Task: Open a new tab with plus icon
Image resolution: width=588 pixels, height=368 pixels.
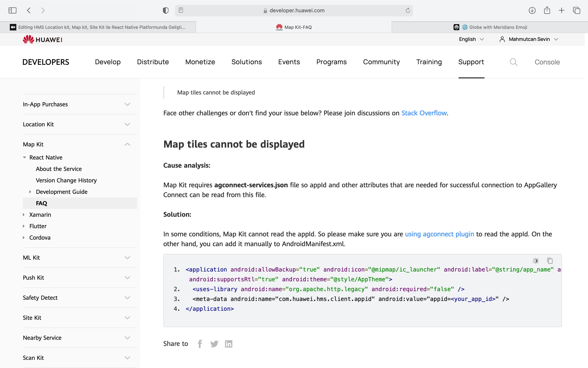Action: (x=561, y=10)
